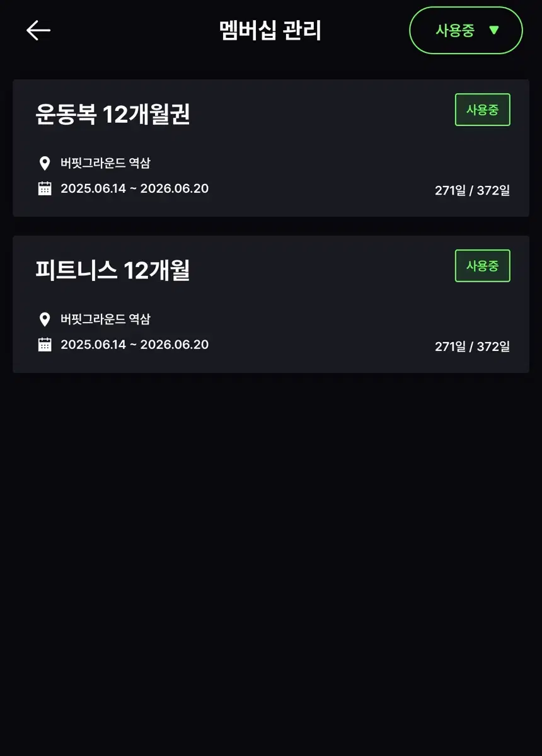
Task: Click 271일 / 372일 on 운동복 12개월권 card
Action: pos(472,190)
